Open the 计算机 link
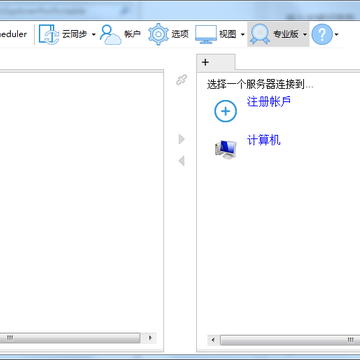360x360 pixels. coord(264,140)
